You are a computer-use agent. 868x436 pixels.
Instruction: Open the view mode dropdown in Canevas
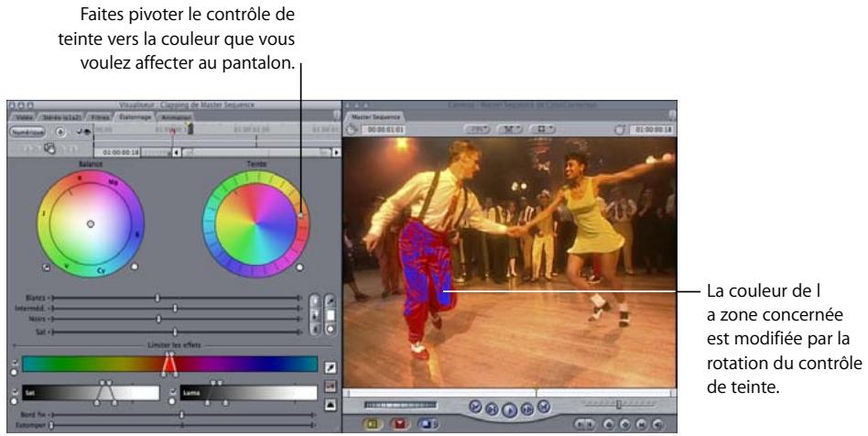pos(543,130)
